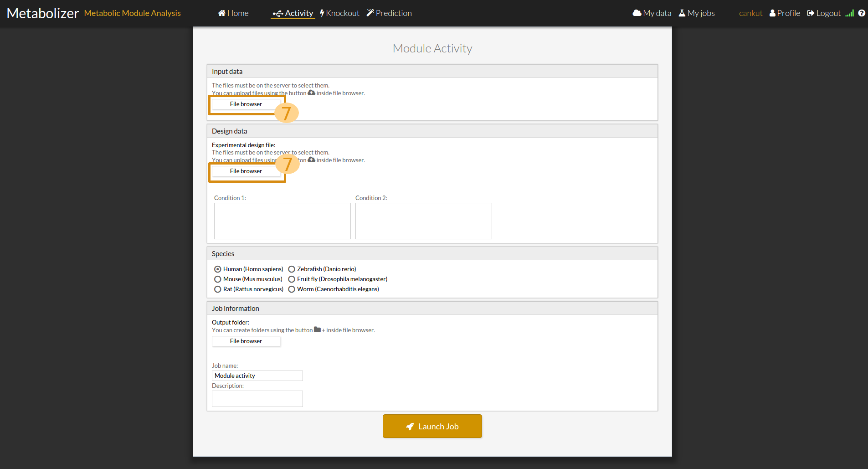The width and height of the screenshot is (868, 469).
Task: Click the green signal strength icon
Action: click(849, 13)
